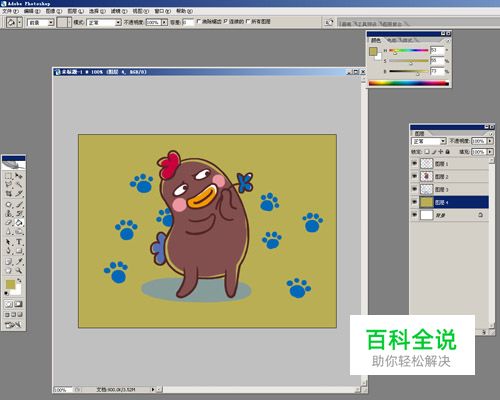Screen dimensions: 500x400
Task: Select the Lasso tool
Action: pyautogui.click(x=9, y=184)
